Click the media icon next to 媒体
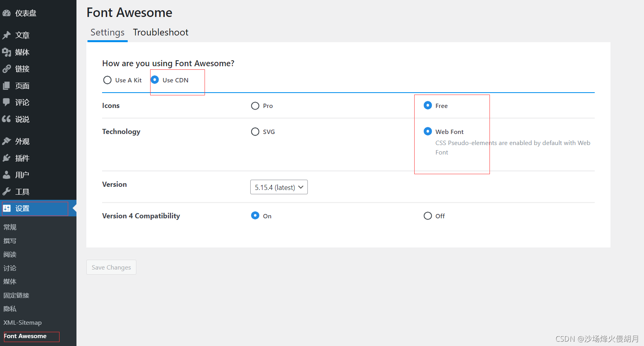 [6, 52]
